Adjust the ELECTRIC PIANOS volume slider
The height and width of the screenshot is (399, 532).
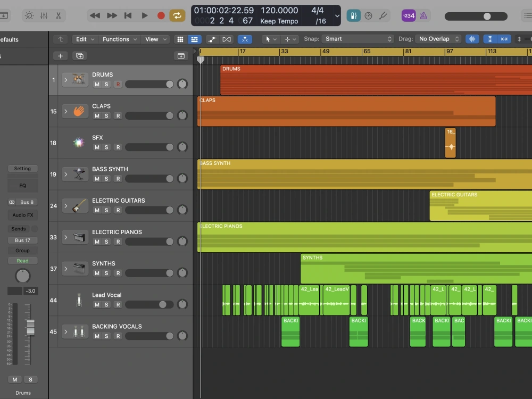(x=149, y=242)
